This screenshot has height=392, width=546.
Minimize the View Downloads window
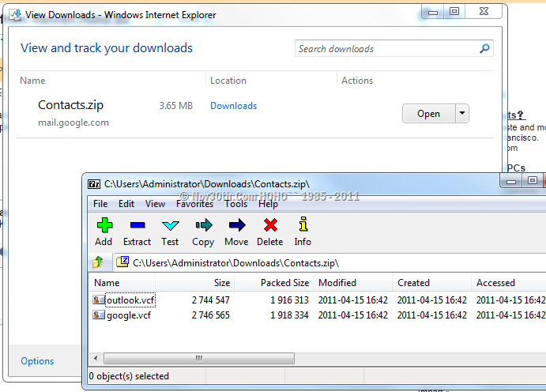point(433,12)
